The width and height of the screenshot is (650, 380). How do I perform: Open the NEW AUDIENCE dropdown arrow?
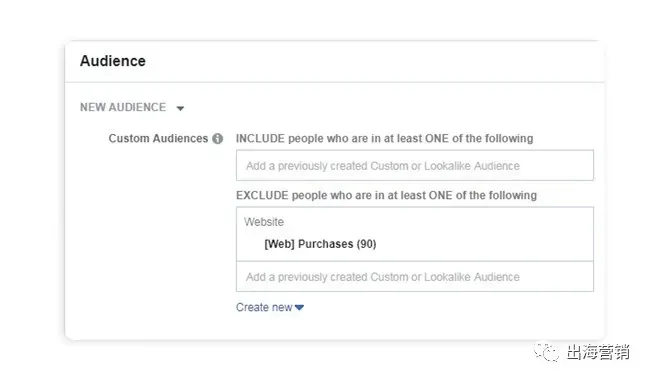coord(180,108)
